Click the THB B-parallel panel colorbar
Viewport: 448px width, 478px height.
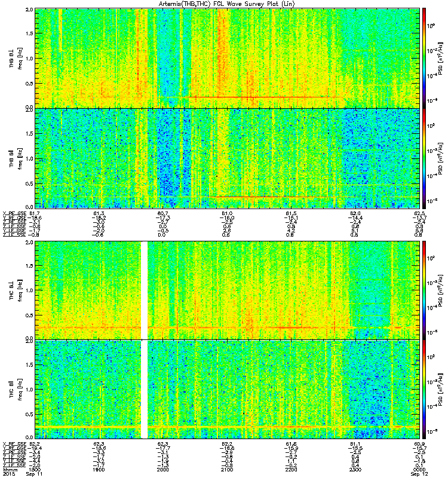point(424,158)
